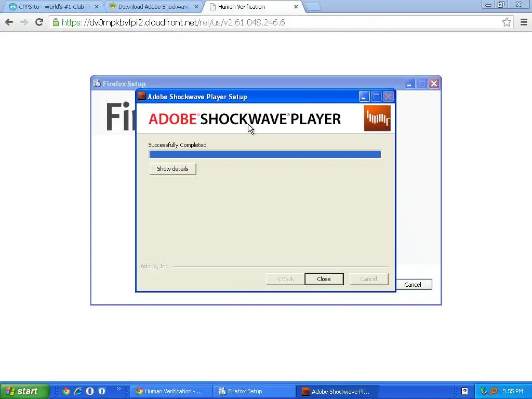Close the Download Adobe Shockwave tab
Image resolution: width=532 pixels, height=399 pixels.
pyautogui.click(x=196, y=7)
